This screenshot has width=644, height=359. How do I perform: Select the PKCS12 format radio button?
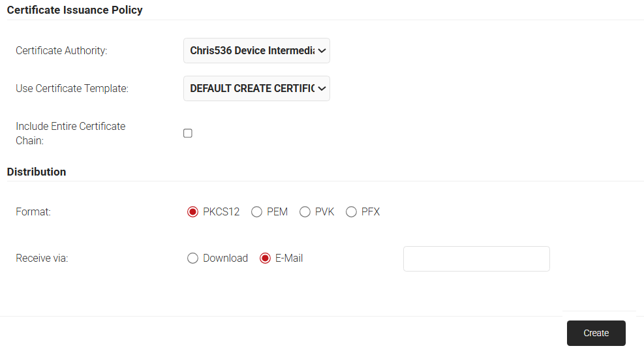coord(192,211)
